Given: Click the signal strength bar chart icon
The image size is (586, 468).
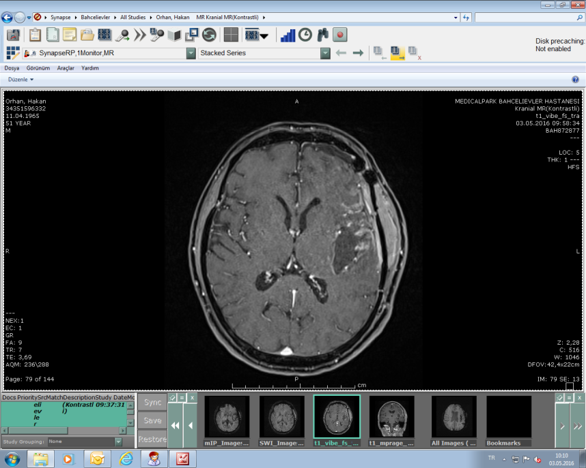Looking at the screenshot, I should click(288, 35).
